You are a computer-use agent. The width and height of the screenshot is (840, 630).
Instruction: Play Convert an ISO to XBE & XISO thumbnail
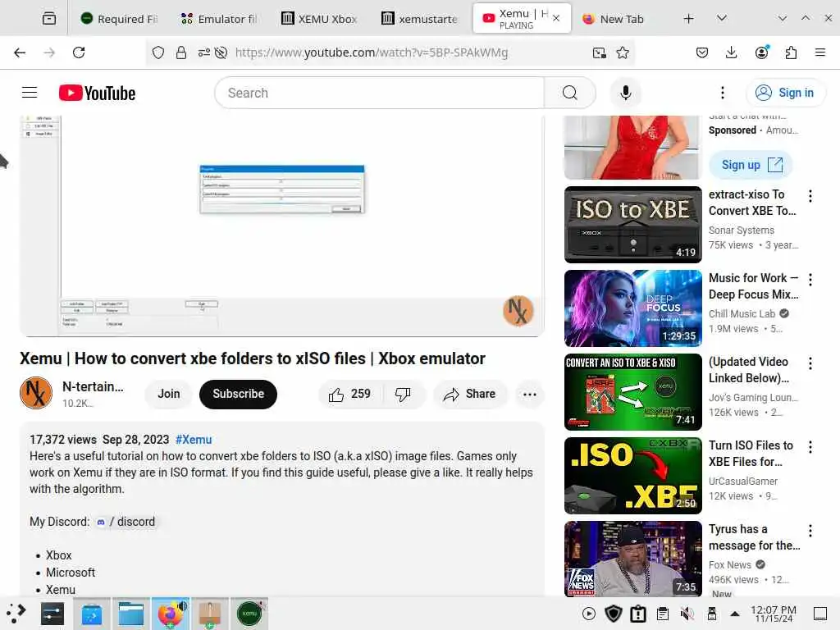pyautogui.click(x=632, y=391)
